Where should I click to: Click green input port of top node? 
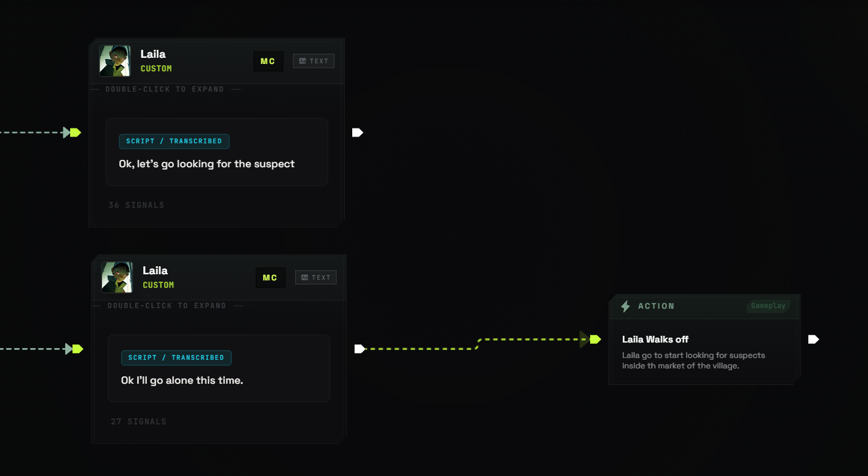(x=76, y=132)
